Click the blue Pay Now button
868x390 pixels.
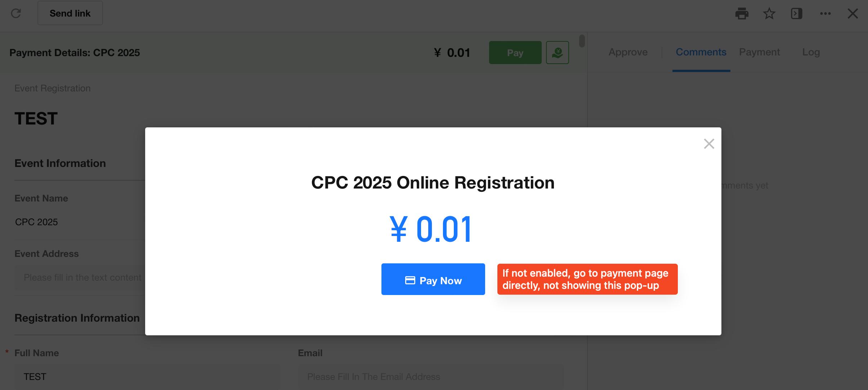[x=433, y=279]
